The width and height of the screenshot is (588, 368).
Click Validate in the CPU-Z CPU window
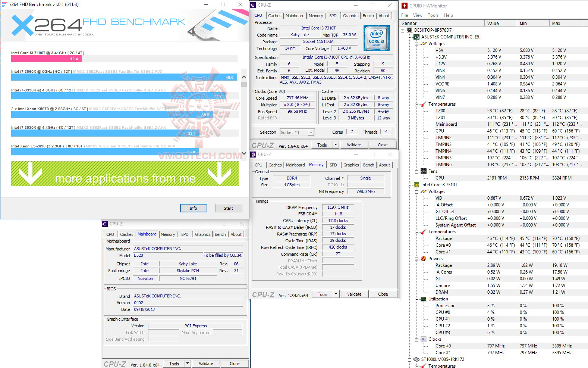tap(354, 145)
